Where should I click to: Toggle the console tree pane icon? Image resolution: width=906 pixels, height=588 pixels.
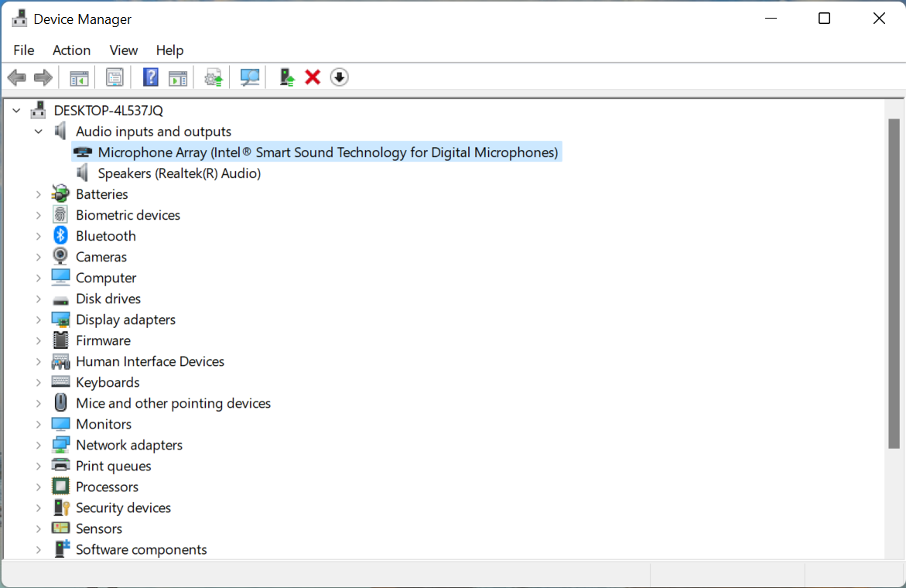click(x=78, y=77)
